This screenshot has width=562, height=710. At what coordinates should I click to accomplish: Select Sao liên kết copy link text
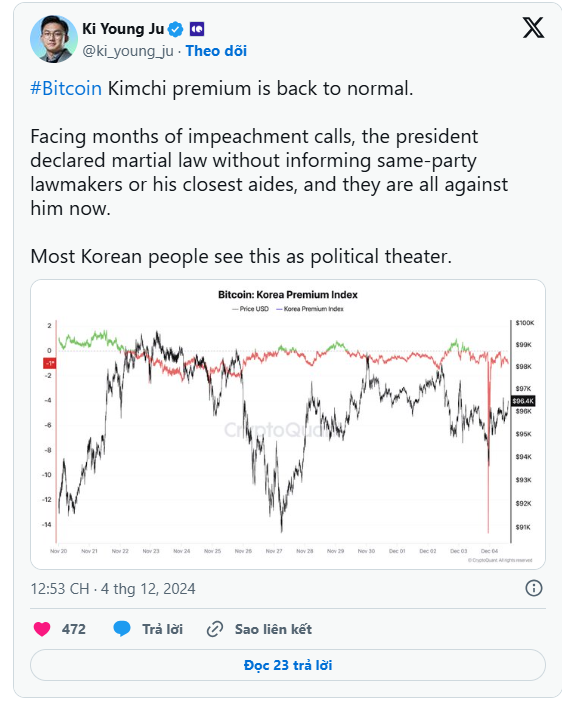coord(273,629)
